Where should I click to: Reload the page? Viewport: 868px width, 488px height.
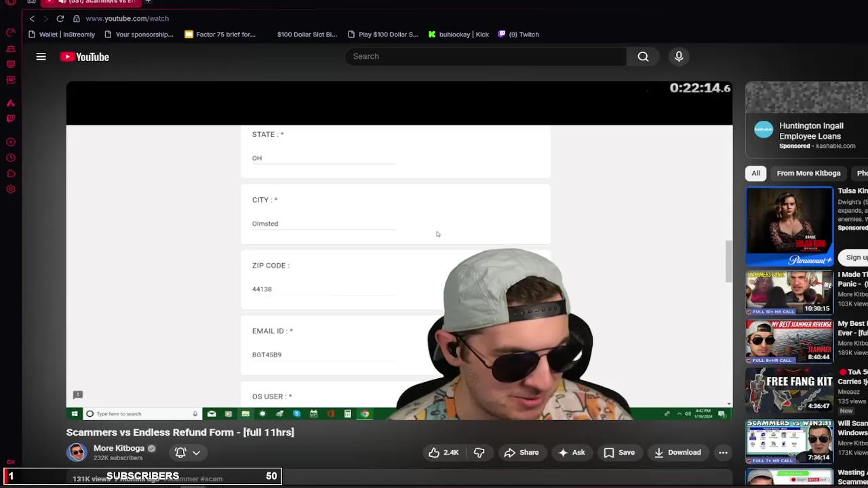[x=60, y=18]
